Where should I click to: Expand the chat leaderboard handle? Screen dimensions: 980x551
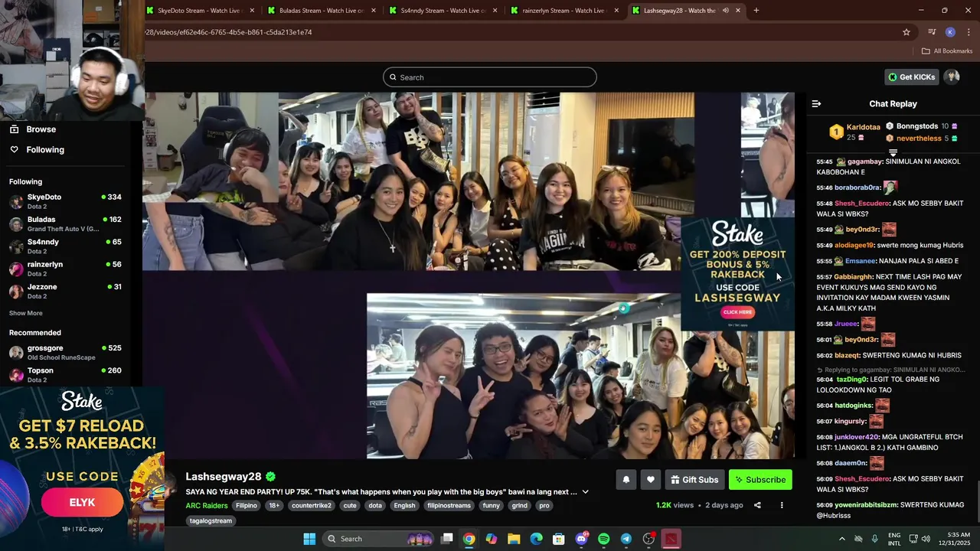pos(893,153)
